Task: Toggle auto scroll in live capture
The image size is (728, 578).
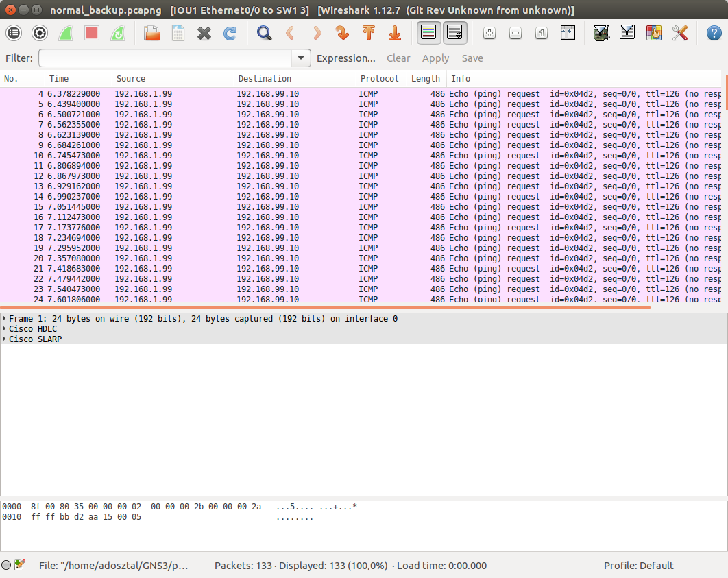Action: 455,33
